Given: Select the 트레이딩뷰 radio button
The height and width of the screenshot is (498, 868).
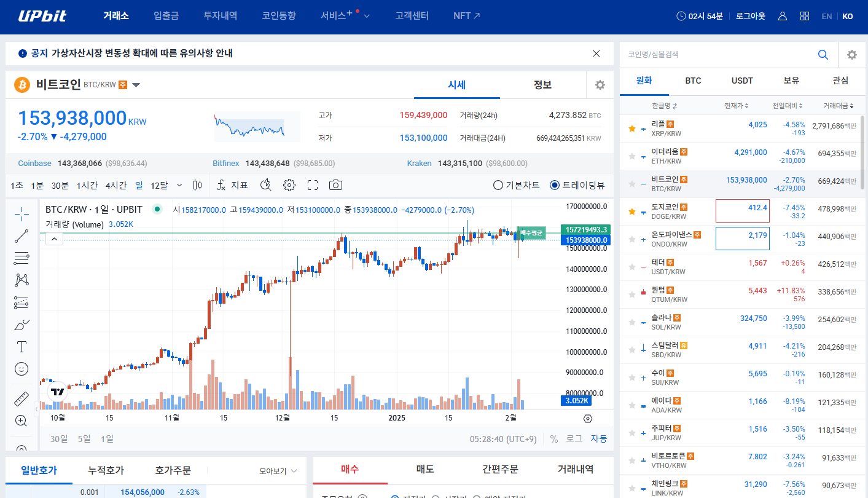Looking at the screenshot, I should [555, 185].
